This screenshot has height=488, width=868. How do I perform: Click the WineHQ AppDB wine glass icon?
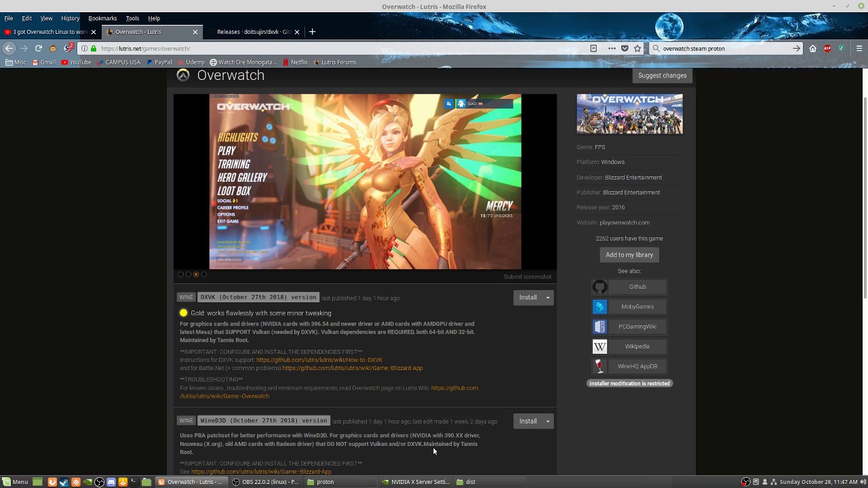pos(599,366)
